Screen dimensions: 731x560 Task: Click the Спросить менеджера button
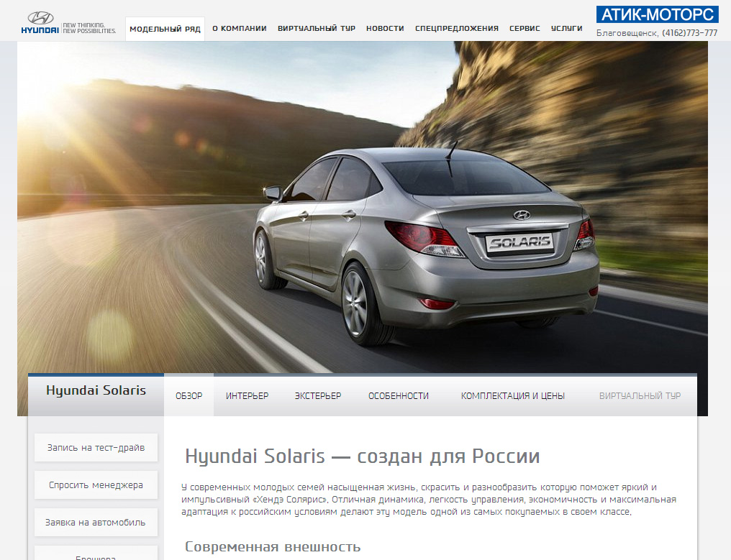(96, 485)
